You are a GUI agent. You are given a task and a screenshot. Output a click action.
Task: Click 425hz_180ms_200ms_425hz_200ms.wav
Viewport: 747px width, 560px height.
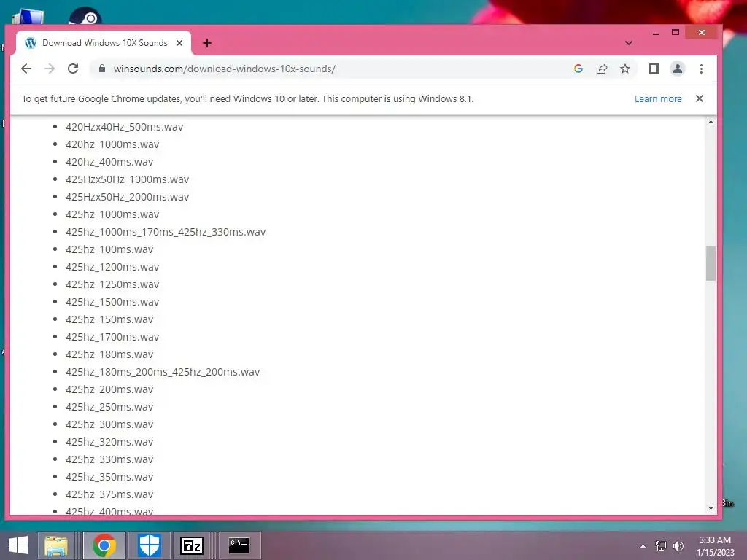coord(163,372)
